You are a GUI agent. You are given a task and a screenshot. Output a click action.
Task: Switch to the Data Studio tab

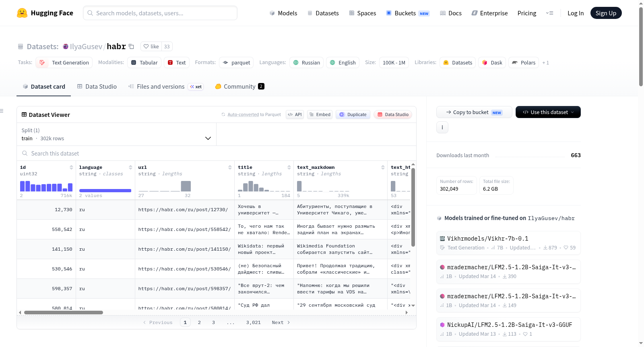(97, 86)
